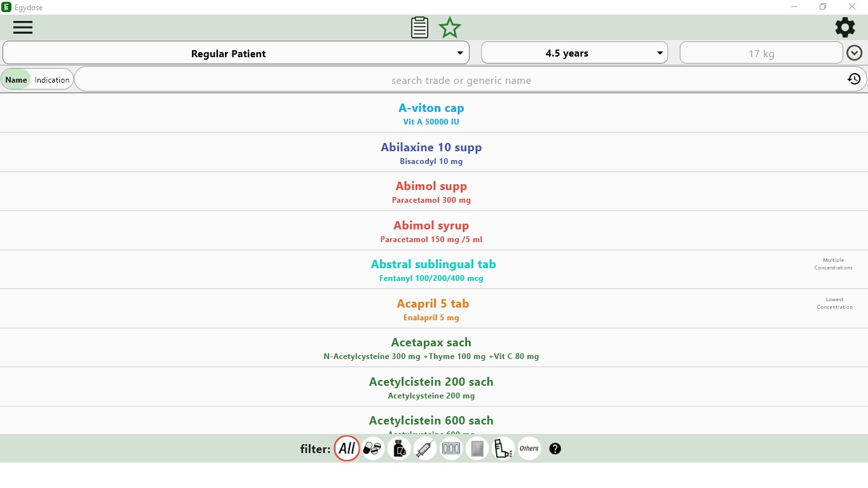The height and width of the screenshot is (488, 868).
Task: Click the trade or generic name search box
Action: 461,81
